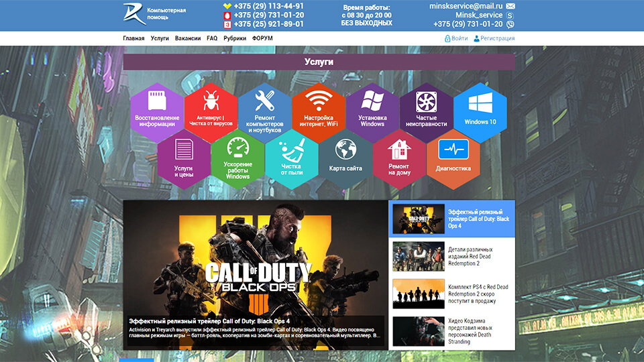Open Настройка интернет, WiFi hexagon
Image resolution: width=644 pixels, height=362 pixels.
point(318,113)
